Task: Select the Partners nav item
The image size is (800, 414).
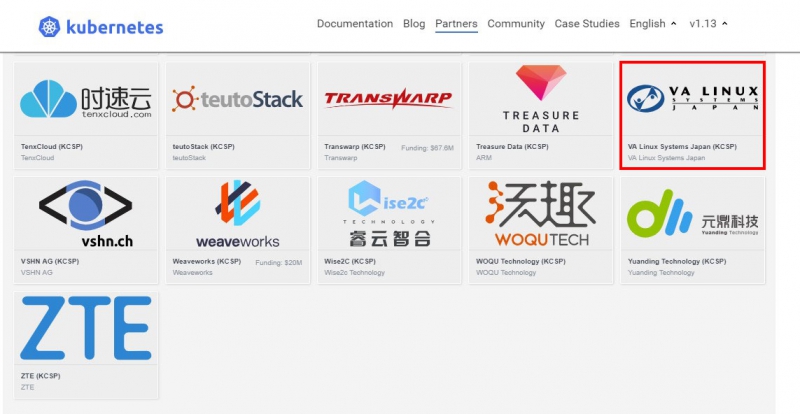Action: pos(456,23)
